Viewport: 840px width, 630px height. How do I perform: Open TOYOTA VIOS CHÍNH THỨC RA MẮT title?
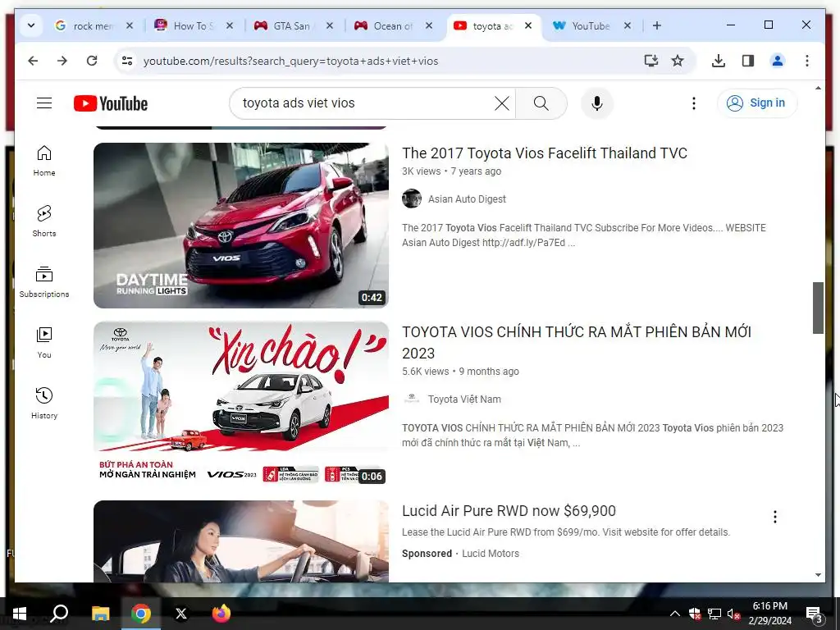coord(577,342)
